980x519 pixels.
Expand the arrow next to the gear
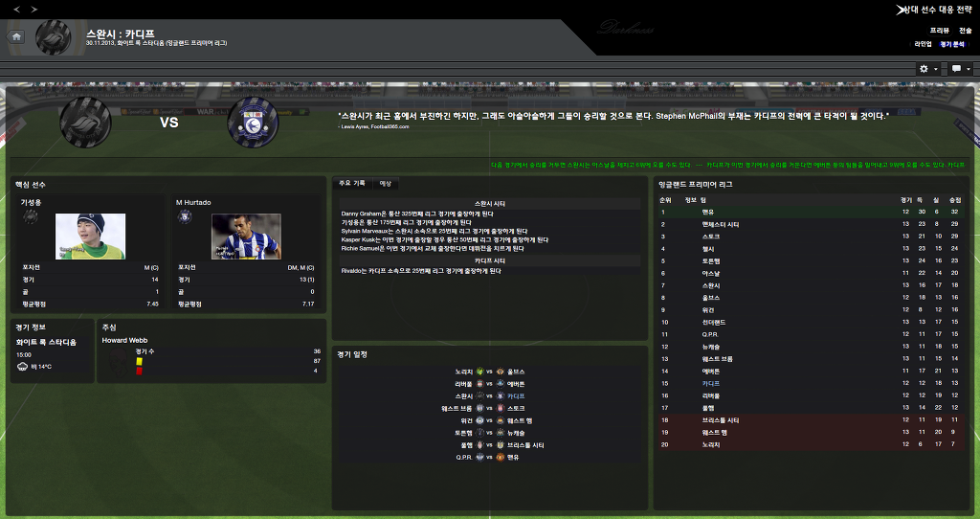tap(936, 69)
